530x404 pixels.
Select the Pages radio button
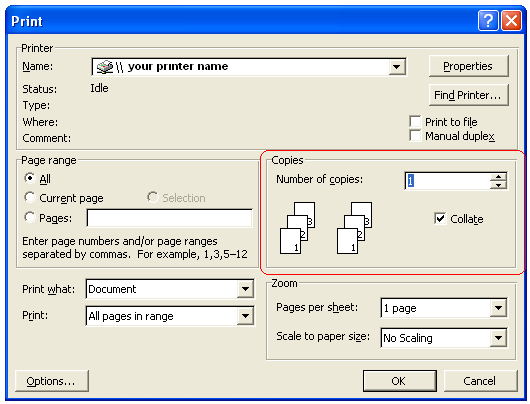point(30,217)
